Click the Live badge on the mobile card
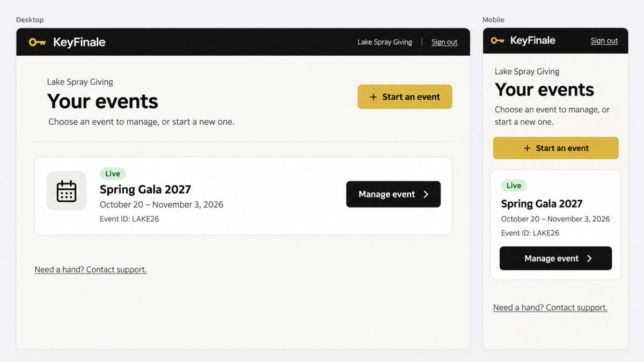The height and width of the screenshot is (362, 644). coord(514,186)
